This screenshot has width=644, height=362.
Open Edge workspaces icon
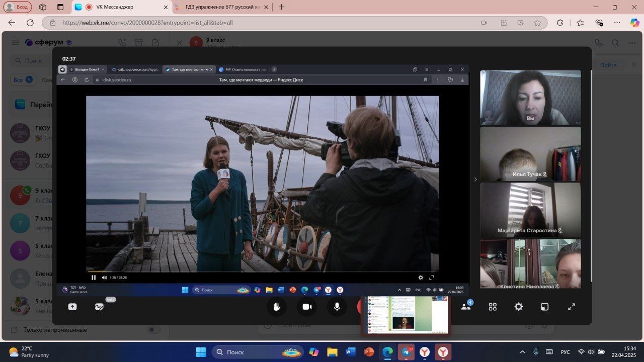pos(43,7)
